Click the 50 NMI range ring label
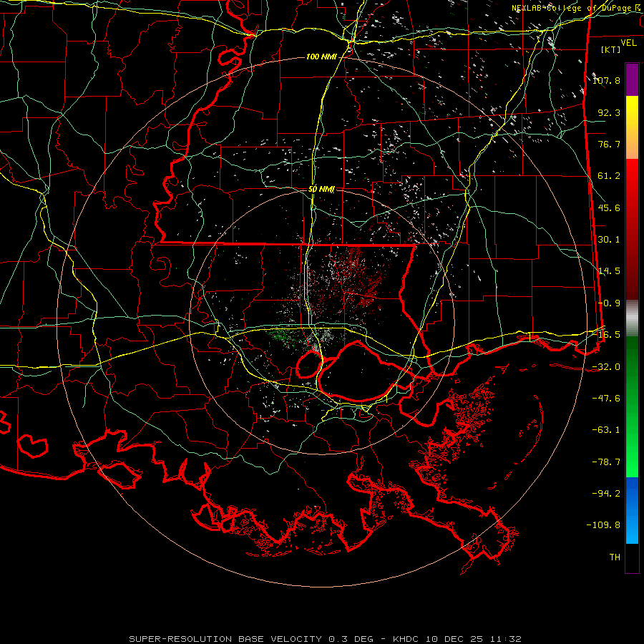644x644 pixels. [x=321, y=190]
